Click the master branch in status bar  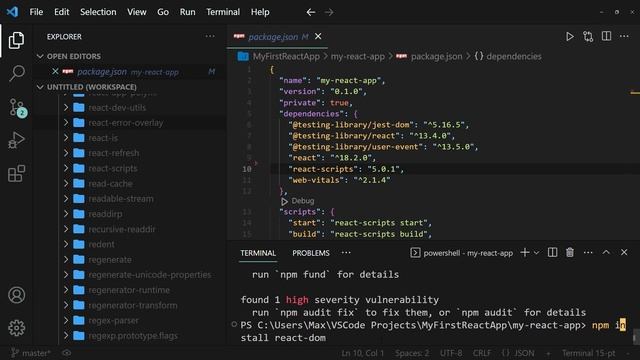31,353
